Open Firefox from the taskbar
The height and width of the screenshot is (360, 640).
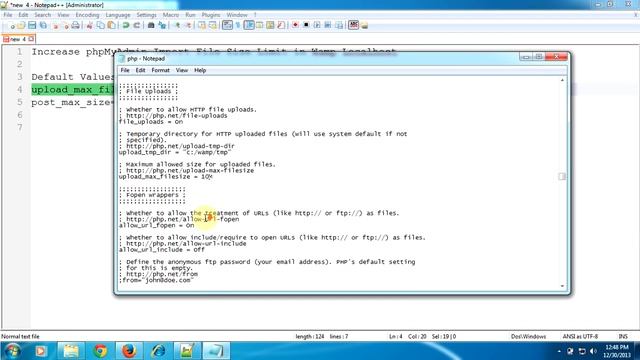coord(129,351)
